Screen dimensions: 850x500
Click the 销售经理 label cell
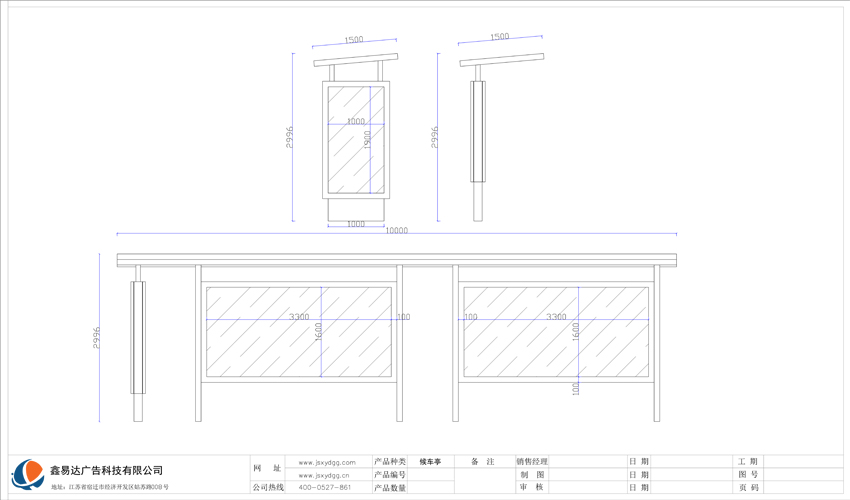532,461
